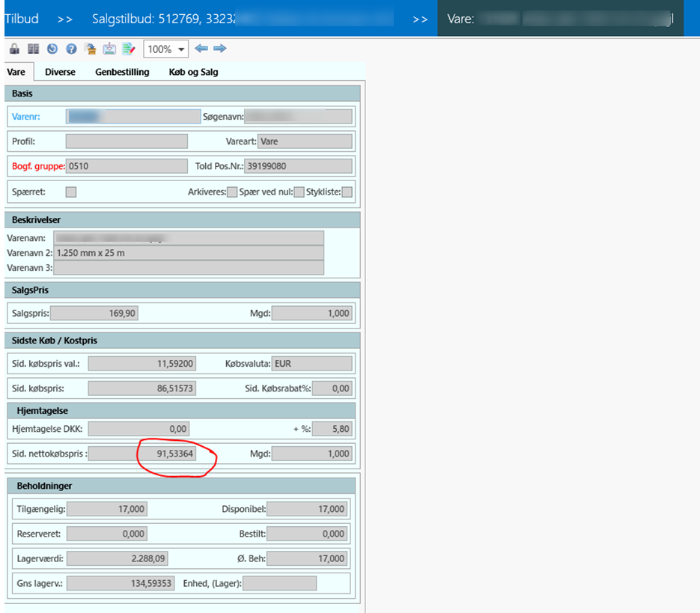This screenshot has width=700, height=613.
Task: Click the Bogf. gruppe field 0510
Action: point(127,166)
